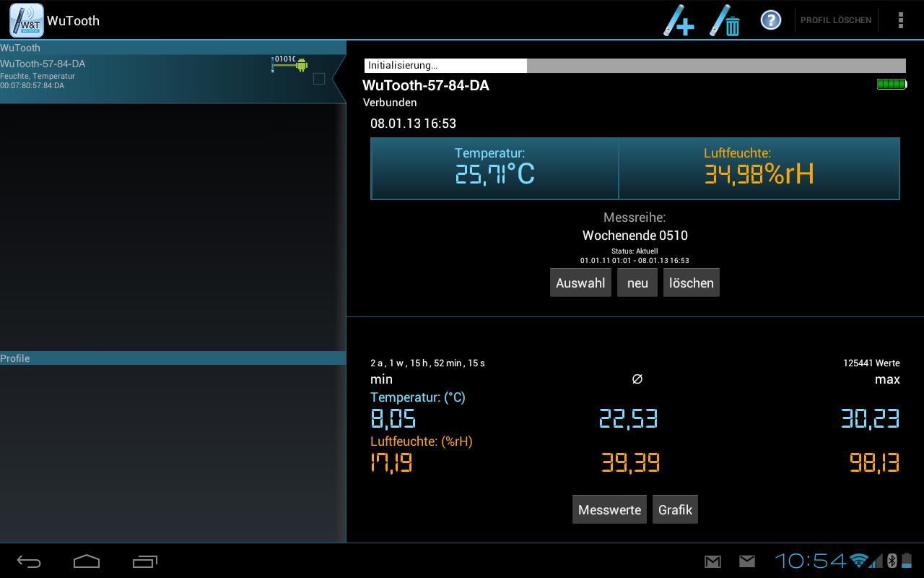
Task: Select the WuTooth-57-84-DA device list entry
Action: click(172, 79)
